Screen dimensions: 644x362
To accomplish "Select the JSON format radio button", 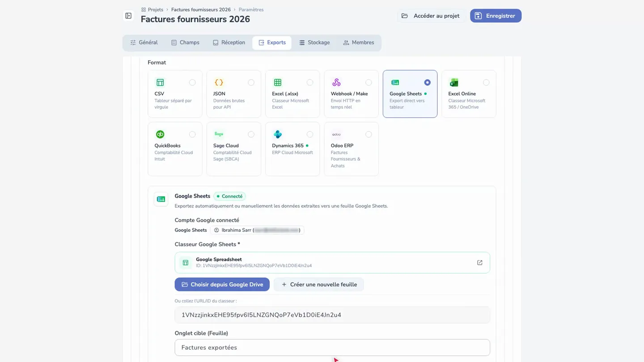I will pos(251,82).
